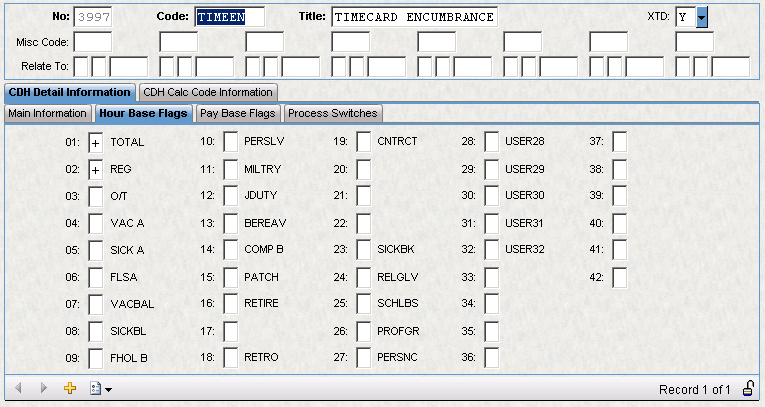Click the previous record arrow icon
The width and height of the screenshot is (765, 407).
point(18,388)
